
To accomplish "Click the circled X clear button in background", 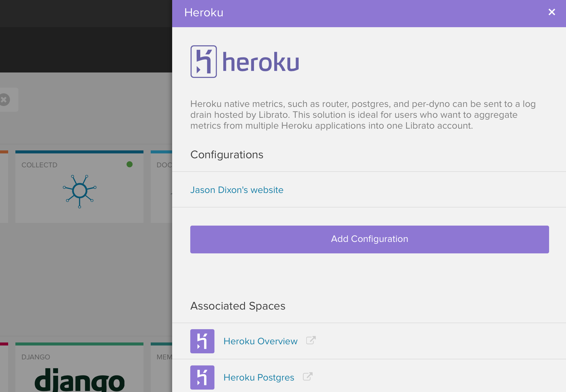I will [4, 100].
